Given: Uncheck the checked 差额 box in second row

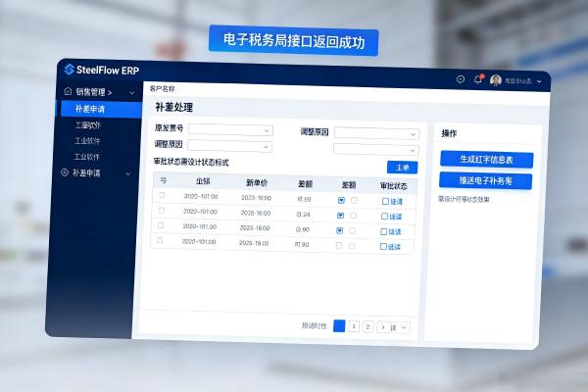Looking at the screenshot, I should (x=340, y=216).
